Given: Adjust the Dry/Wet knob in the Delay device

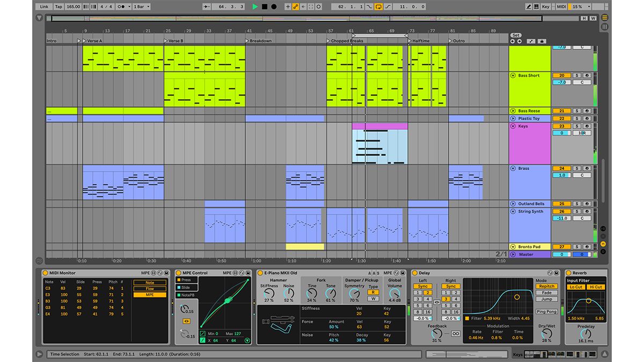Looking at the screenshot, I should pyautogui.click(x=546, y=333).
